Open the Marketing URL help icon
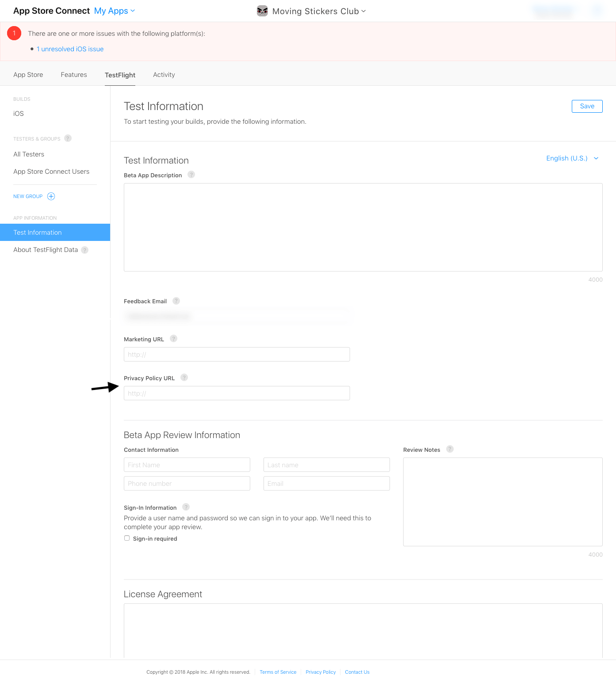Image resolution: width=616 pixels, height=687 pixels. coord(173,339)
